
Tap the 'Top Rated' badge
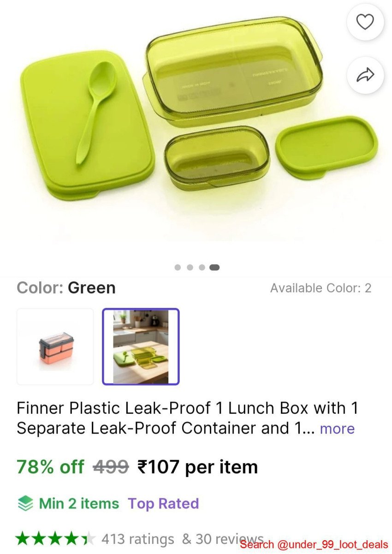pyautogui.click(x=163, y=503)
